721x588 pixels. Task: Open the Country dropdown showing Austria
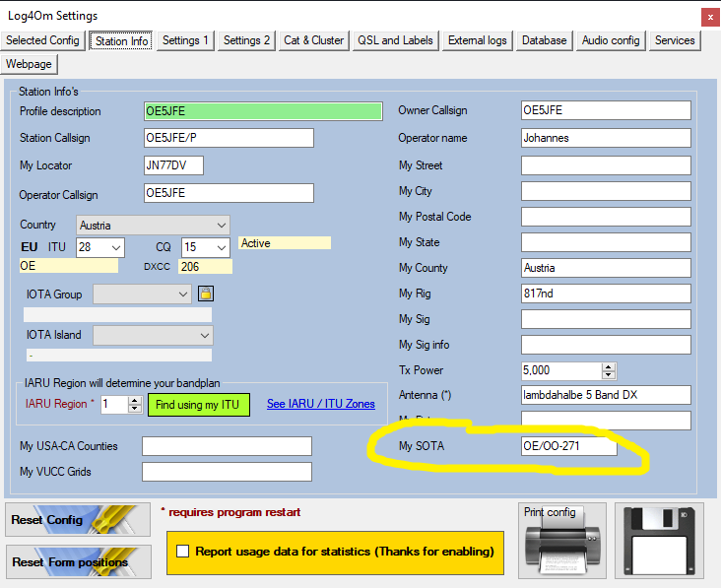pyautogui.click(x=153, y=226)
